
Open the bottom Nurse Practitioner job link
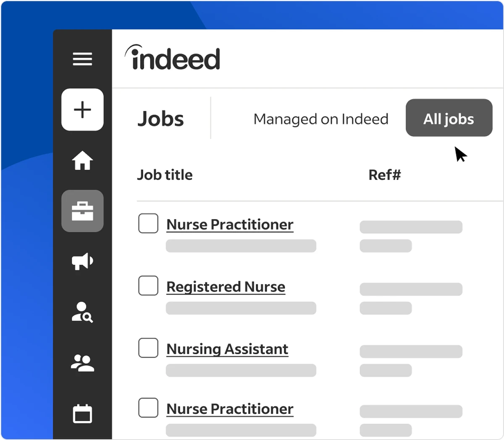(230, 409)
